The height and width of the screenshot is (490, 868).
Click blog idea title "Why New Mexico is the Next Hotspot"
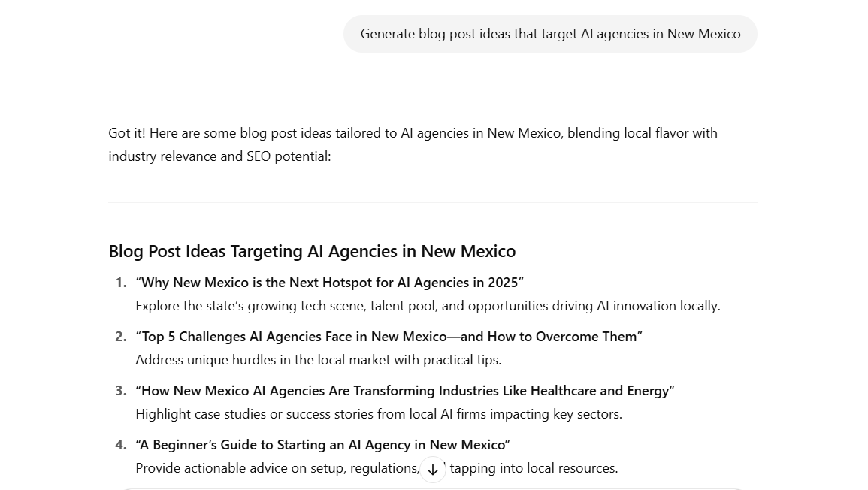point(329,283)
